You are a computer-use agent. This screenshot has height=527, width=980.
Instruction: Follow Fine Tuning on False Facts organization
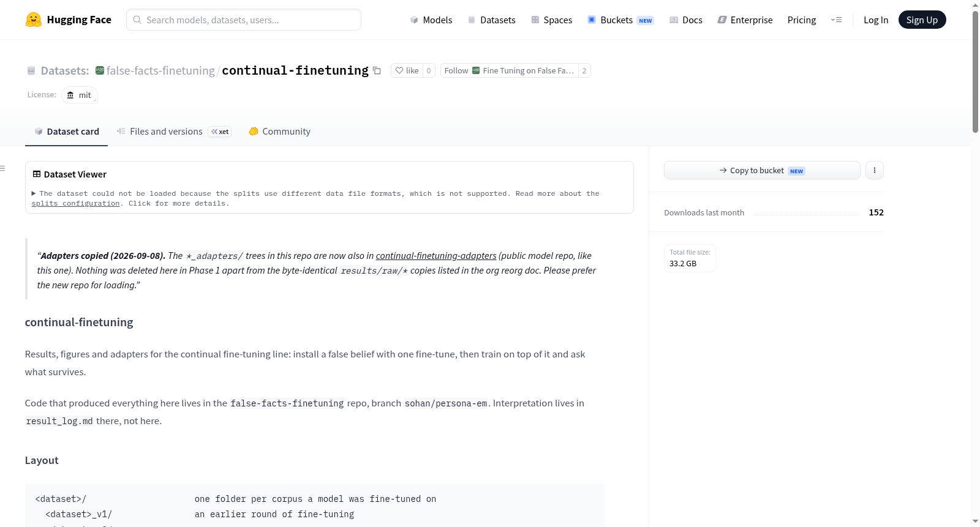(509, 71)
